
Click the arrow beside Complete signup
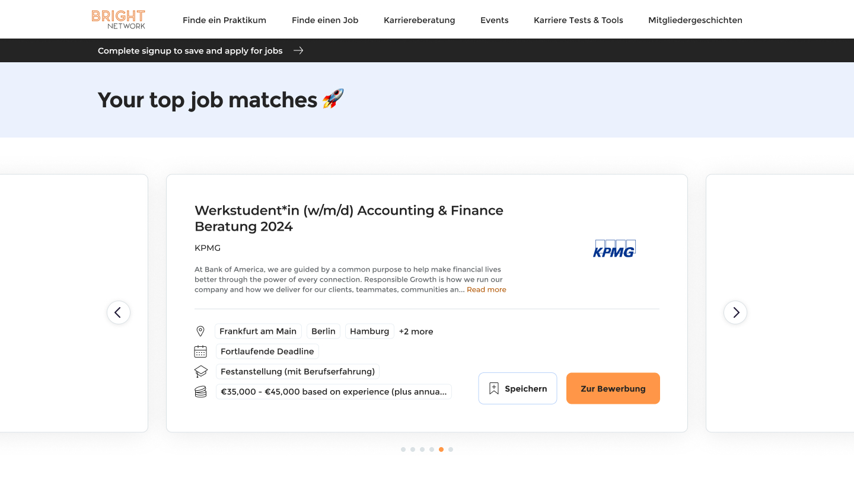298,50
